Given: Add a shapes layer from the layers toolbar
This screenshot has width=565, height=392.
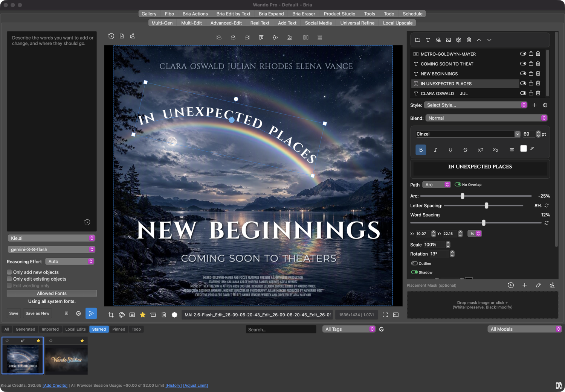Looking at the screenshot, I should (438, 40).
